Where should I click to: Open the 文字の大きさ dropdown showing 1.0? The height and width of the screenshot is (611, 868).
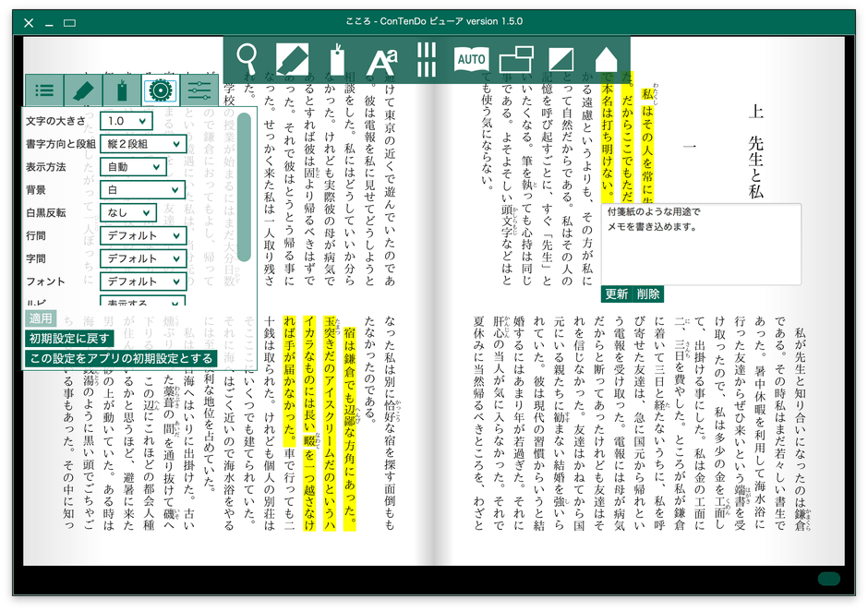tap(127, 121)
